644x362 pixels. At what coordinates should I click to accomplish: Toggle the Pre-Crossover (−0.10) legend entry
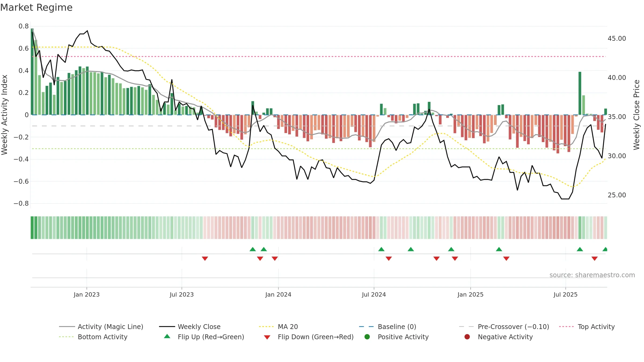click(x=504, y=327)
